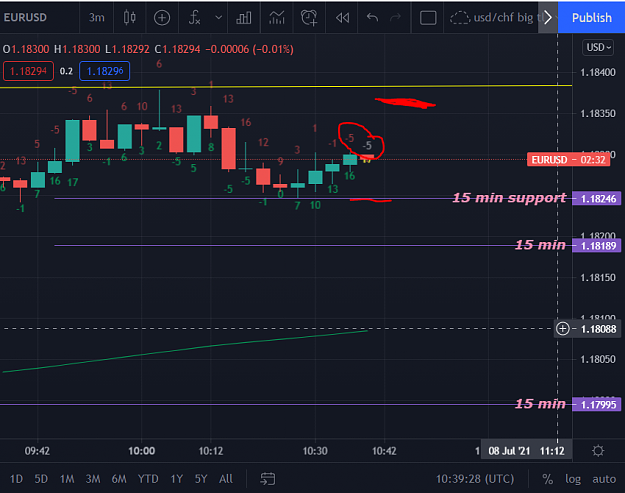
Task: Open candlestick chart style selector
Action: tap(130, 18)
